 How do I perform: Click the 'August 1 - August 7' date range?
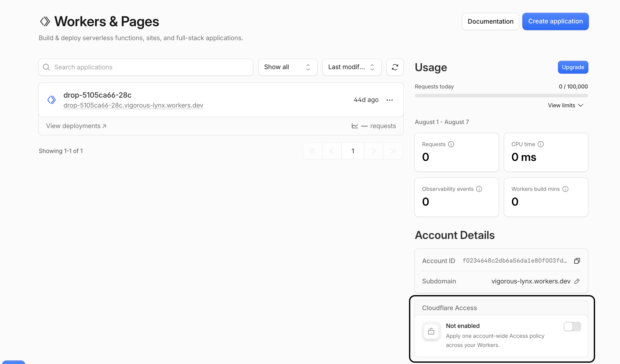click(x=442, y=122)
